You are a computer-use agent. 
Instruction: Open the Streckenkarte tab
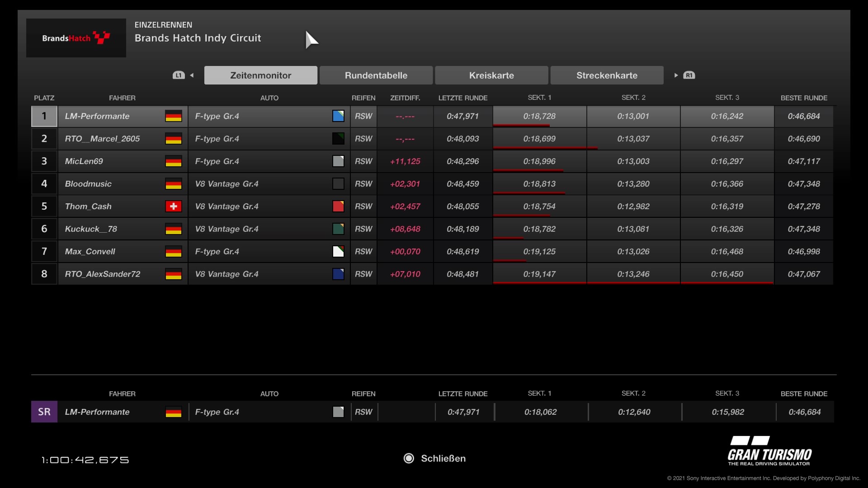(607, 75)
